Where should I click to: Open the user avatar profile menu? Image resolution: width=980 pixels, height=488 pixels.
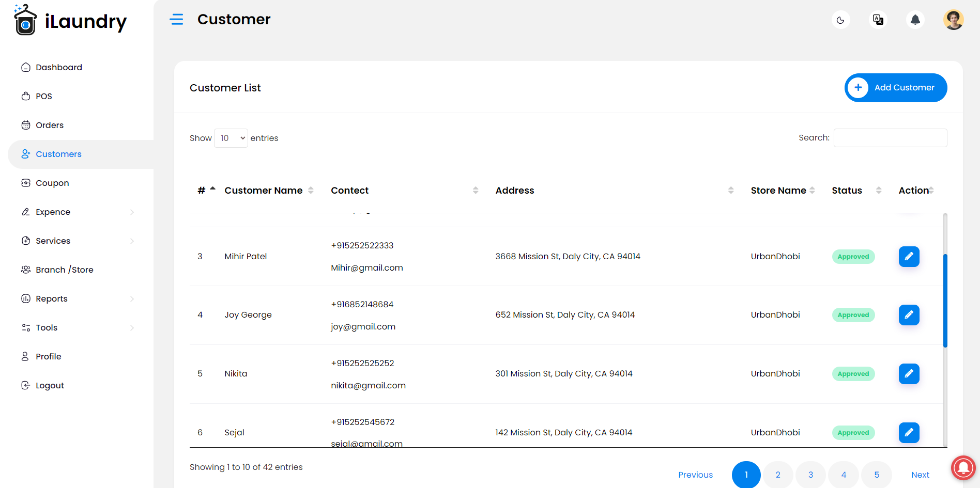[953, 20]
